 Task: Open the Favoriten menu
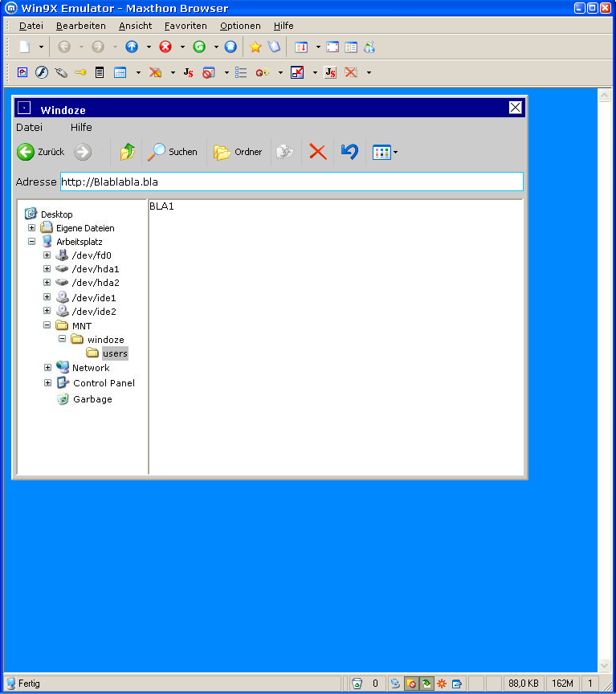[186, 26]
